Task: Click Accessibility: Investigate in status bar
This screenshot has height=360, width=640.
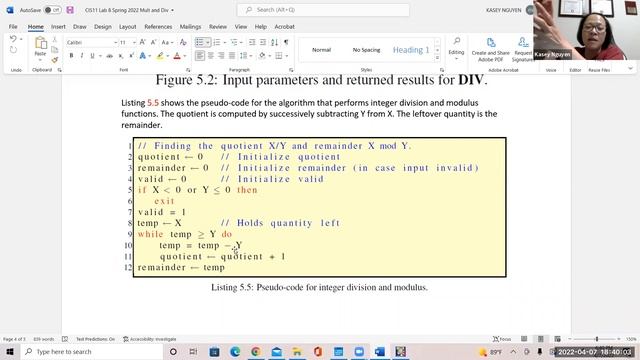Action: pos(149,339)
